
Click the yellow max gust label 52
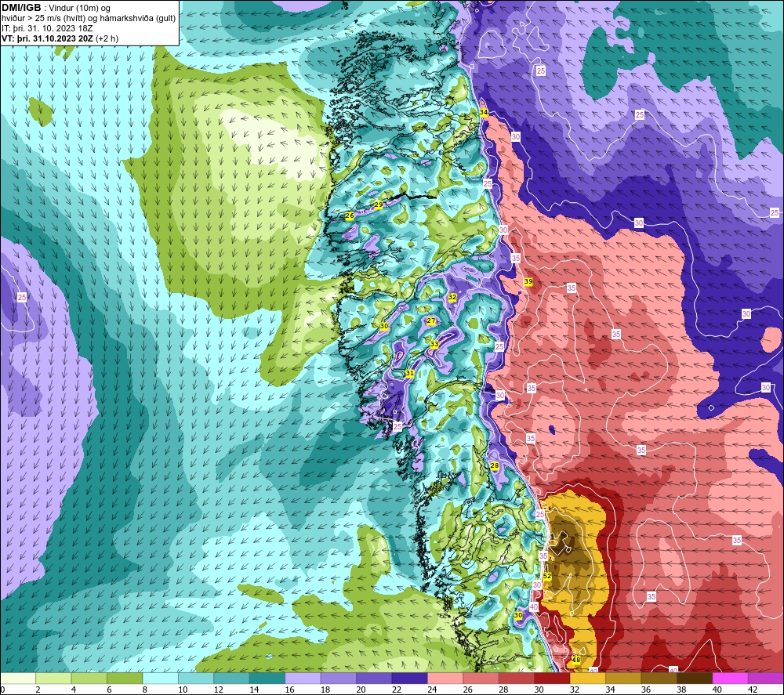tap(547, 576)
